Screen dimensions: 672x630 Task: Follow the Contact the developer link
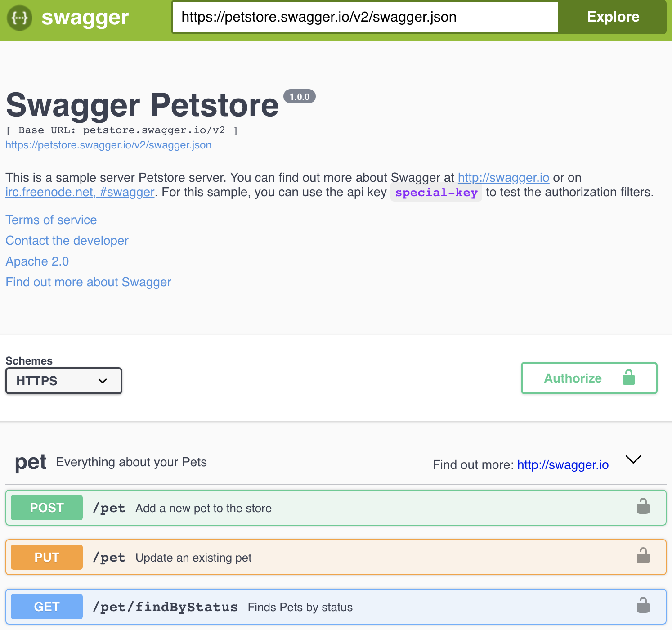coord(67,241)
